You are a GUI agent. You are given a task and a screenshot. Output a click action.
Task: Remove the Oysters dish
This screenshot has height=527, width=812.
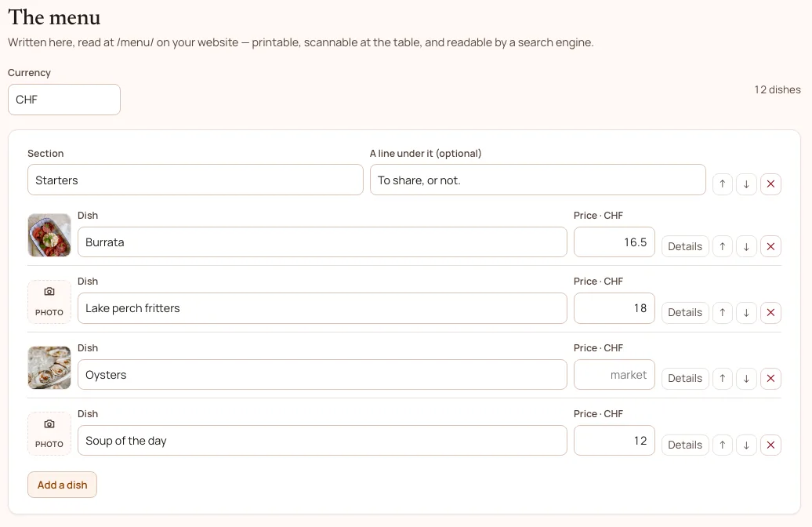770,379
